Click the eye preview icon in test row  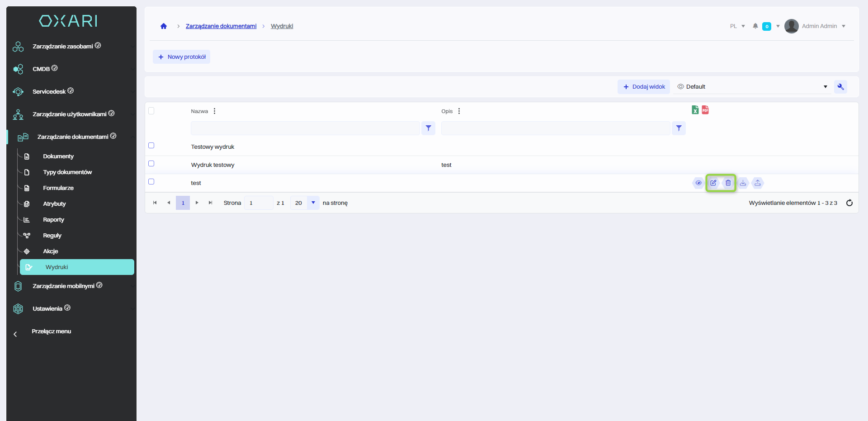[698, 183]
